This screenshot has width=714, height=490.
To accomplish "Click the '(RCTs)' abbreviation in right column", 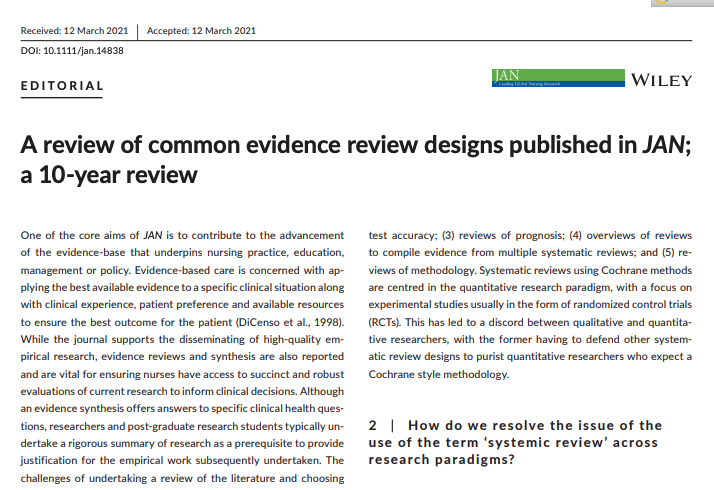I will tap(384, 322).
